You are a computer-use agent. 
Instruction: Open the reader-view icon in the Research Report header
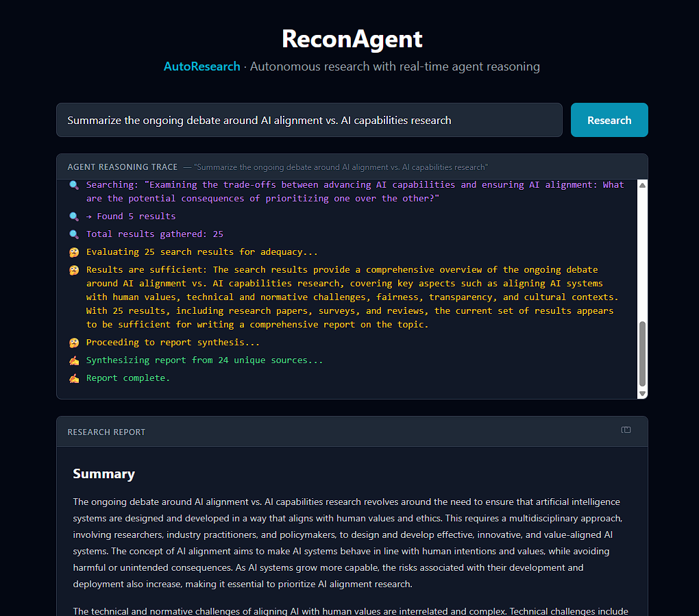pyautogui.click(x=626, y=430)
